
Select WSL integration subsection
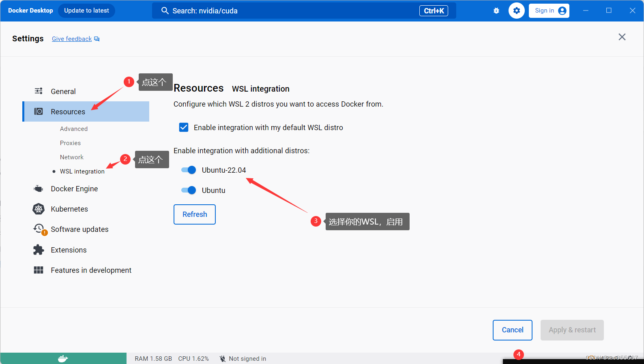click(x=82, y=171)
